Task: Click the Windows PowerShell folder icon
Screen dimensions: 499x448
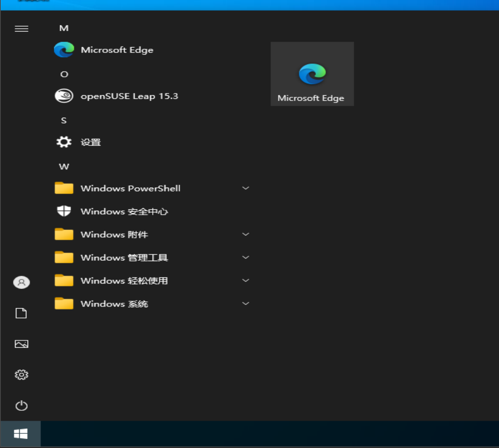Action: 64,188
